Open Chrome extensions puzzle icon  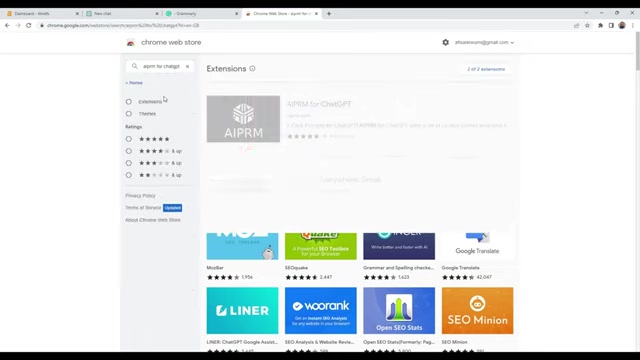600,25
